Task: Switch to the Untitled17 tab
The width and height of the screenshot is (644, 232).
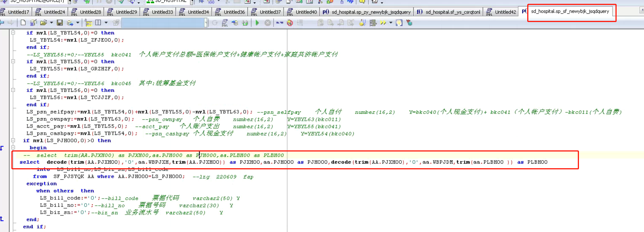Action: click(x=15, y=12)
